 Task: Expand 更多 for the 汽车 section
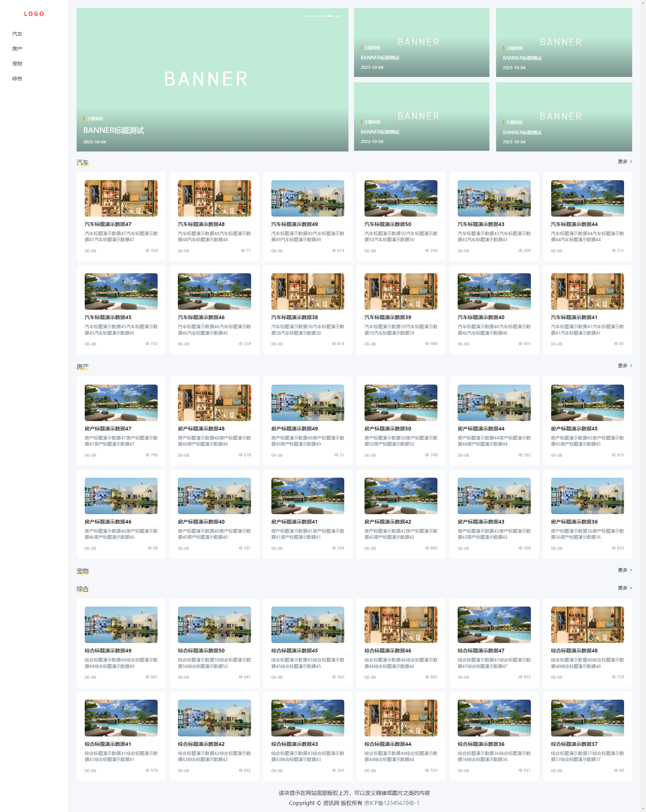[x=624, y=162]
